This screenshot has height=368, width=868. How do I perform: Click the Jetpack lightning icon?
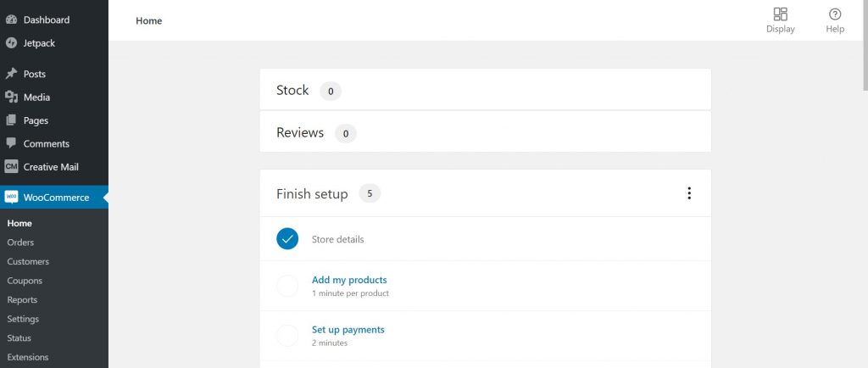[12, 43]
